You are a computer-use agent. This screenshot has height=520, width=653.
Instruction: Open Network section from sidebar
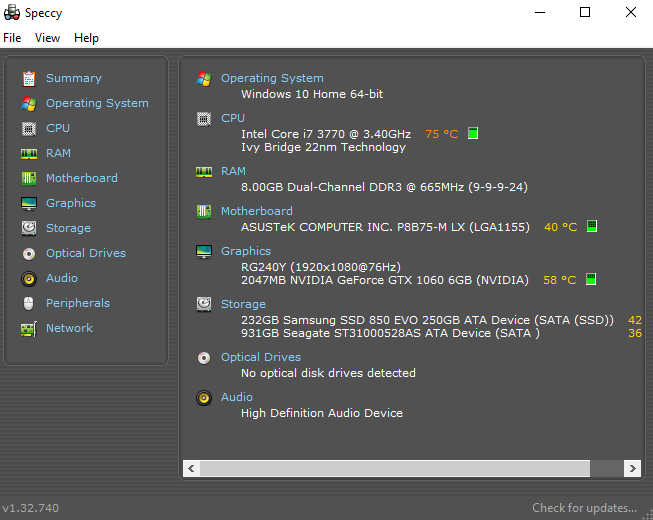coord(70,328)
